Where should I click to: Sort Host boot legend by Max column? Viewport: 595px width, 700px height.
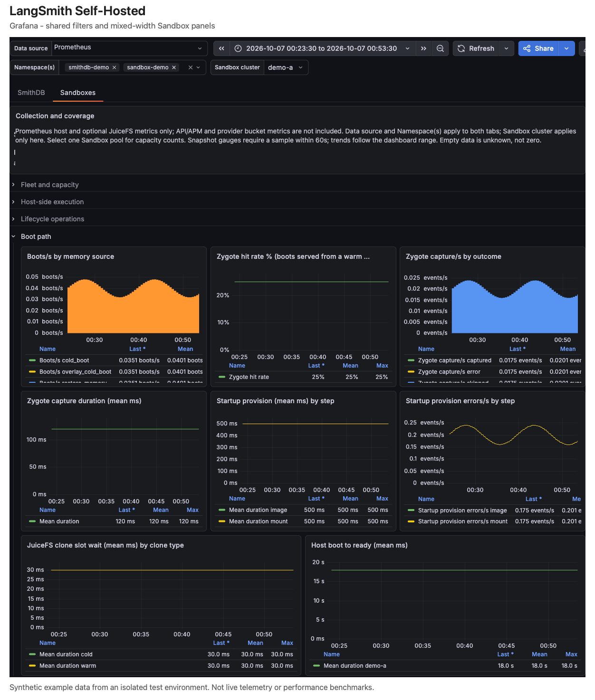coord(571,654)
